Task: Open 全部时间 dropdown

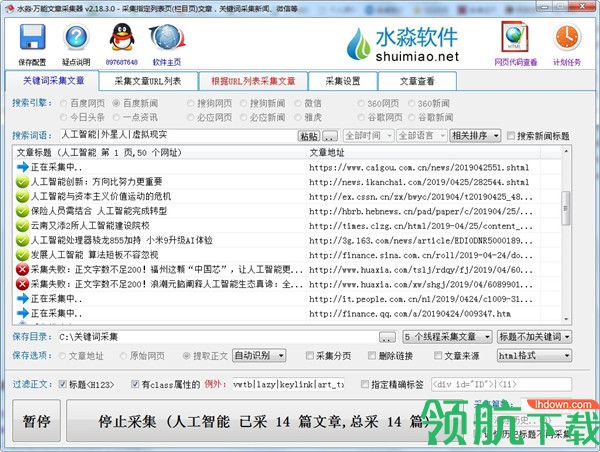Action: pyautogui.click(x=368, y=135)
